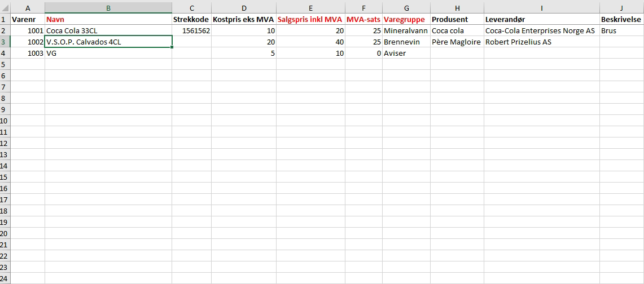Select row 10 header

pyautogui.click(x=5, y=121)
